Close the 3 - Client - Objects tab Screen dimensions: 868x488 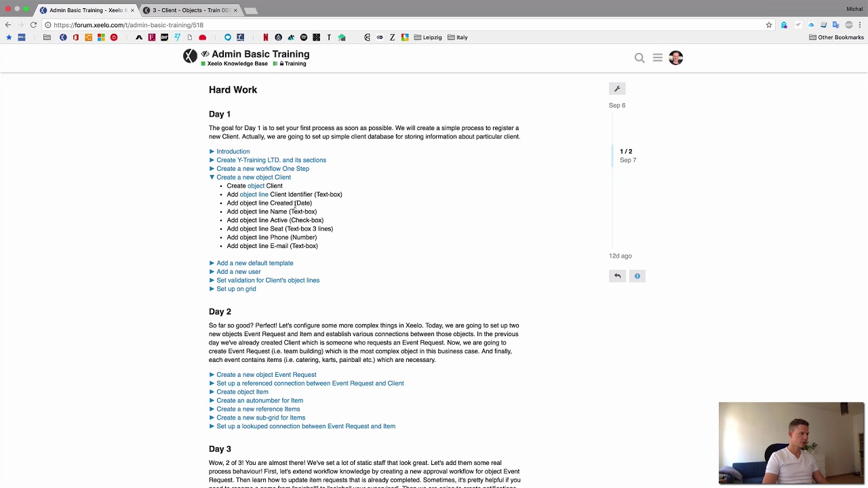click(x=235, y=10)
